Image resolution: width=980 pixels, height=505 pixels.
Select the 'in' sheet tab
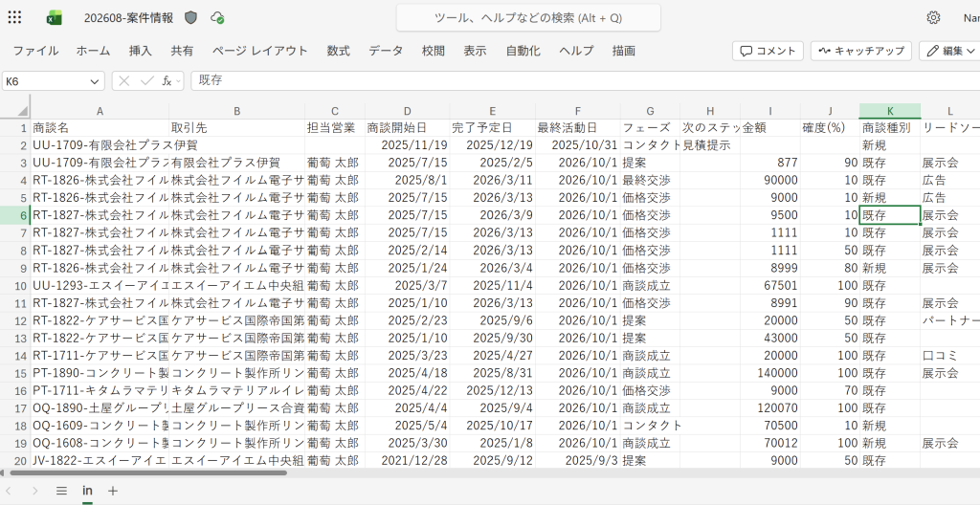pyautogui.click(x=87, y=491)
